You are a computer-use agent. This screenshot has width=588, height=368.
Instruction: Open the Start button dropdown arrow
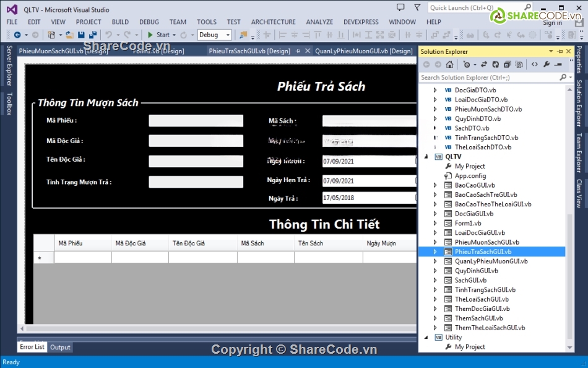[x=174, y=35]
